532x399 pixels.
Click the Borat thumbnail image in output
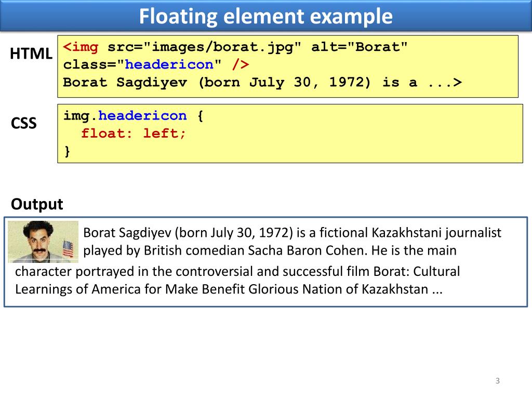(x=43, y=242)
